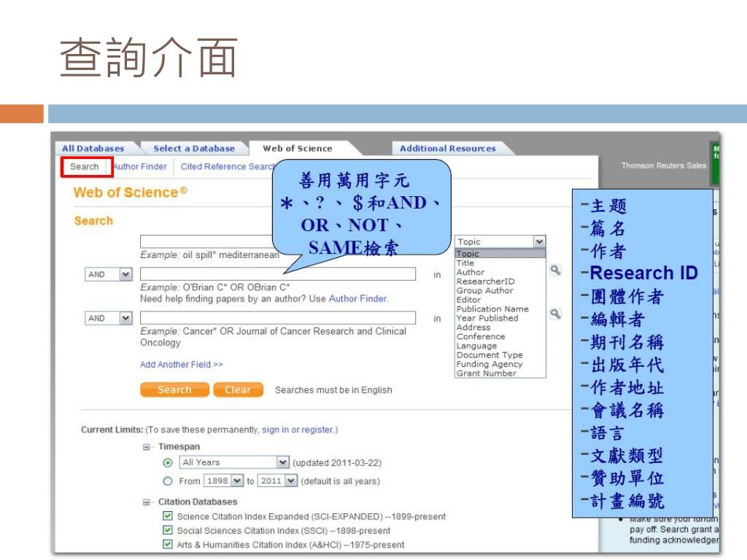
Task: Switch to the All Databases tab
Action: click(x=93, y=148)
